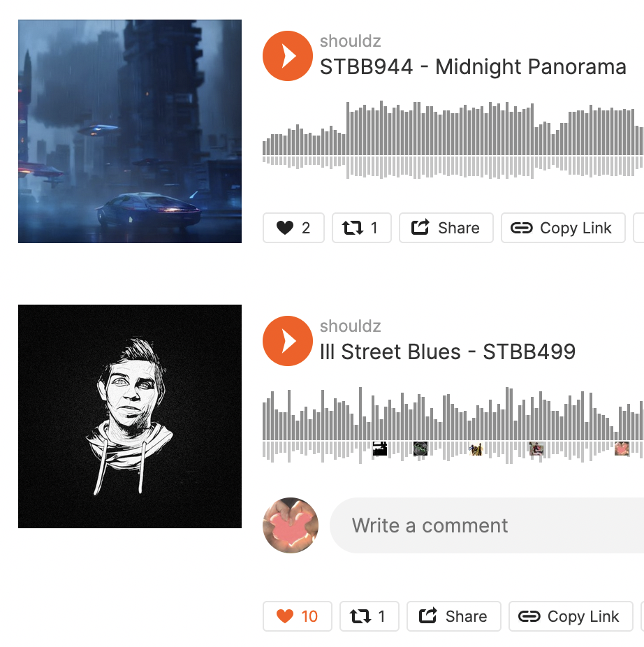644x647 pixels.
Task: Play the Midnight Panorama track
Action: (x=288, y=56)
